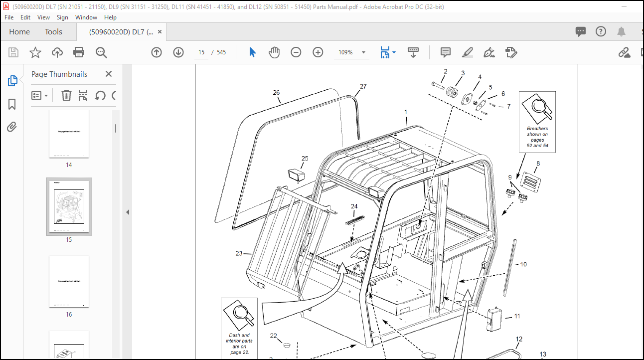Upload file to cloud icon
644x360 pixels.
[57, 52]
